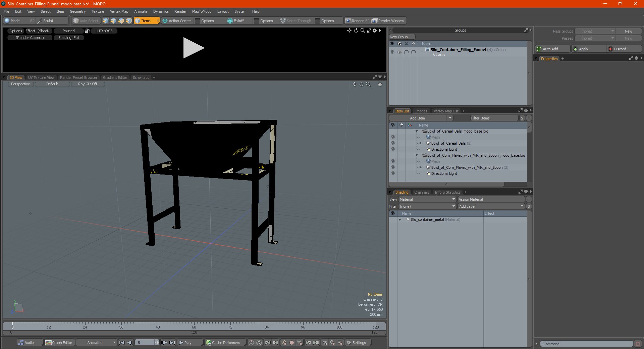This screenshot has height=349, width=644.
Task: Open Pass Groups dropdown
Action: coord(595,31)
